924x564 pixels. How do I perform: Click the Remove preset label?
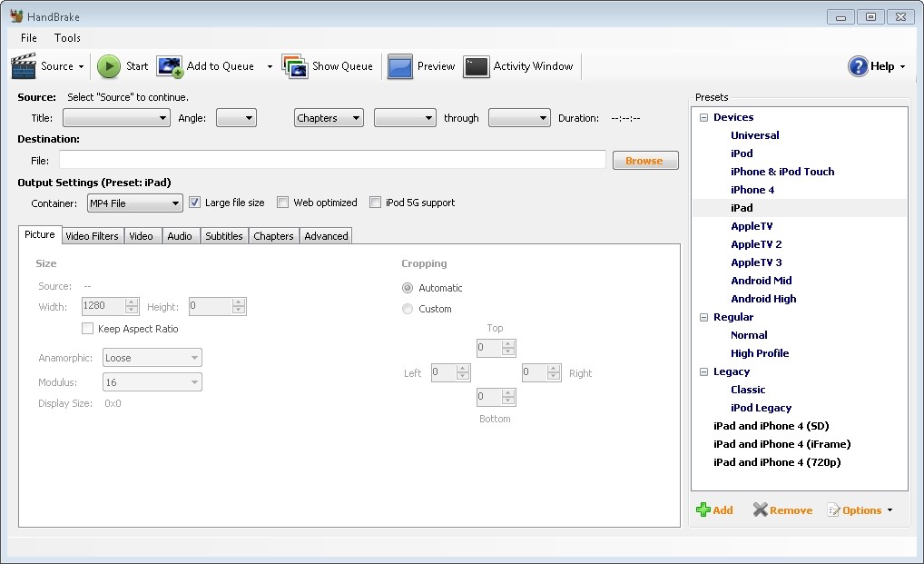coord(791,510)
